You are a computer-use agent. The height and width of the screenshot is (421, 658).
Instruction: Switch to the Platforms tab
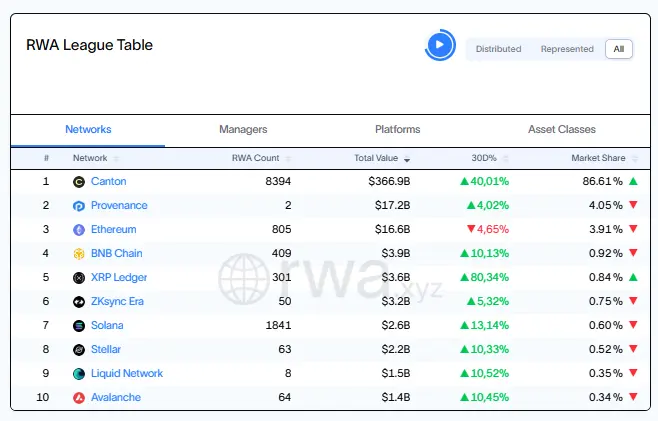[397, 129]
